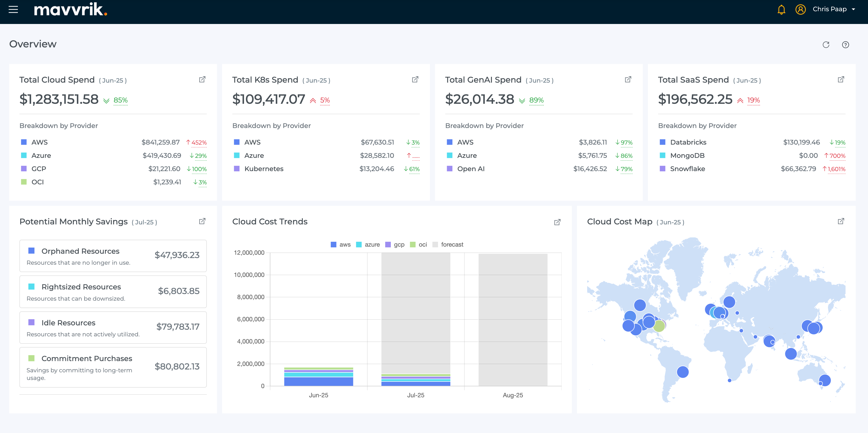This screenshot has height=433, width=868.
Task: Open the hamburger navigation menu
Action: coord(13,9)
